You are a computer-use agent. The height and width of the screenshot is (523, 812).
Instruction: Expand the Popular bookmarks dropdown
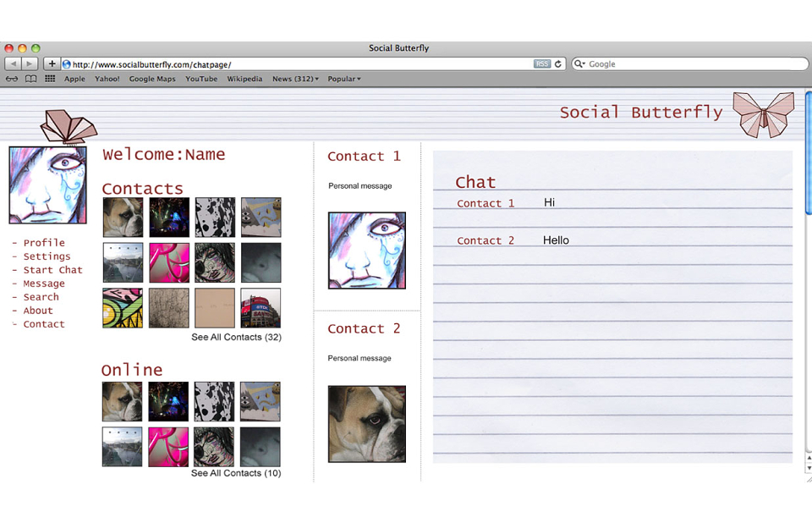(344, 79)
